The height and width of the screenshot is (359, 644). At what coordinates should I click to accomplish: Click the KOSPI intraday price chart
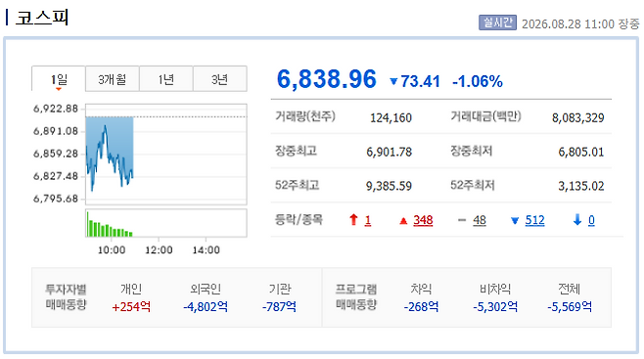[x=166, y=154]
